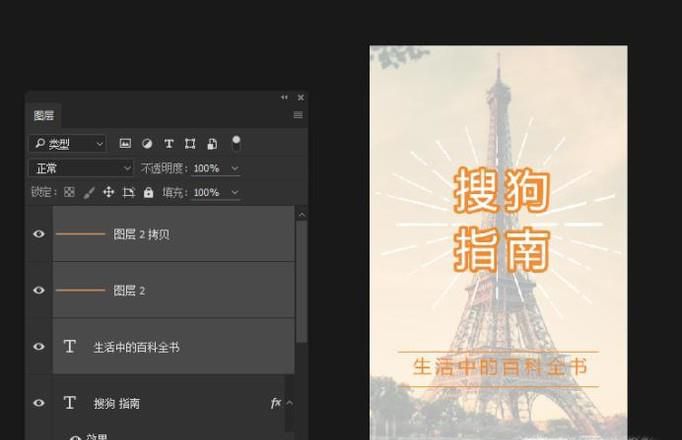Filter layers by shape layer icon
The height and width of the screenshot is (440, 682).
click(190, 143)
